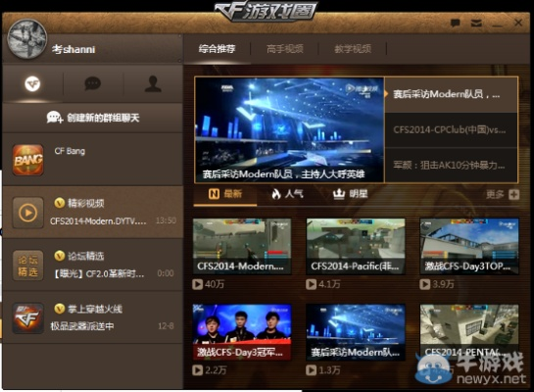Click message text 极品武器派送中

pyautogui.click(x=82, y=326)
